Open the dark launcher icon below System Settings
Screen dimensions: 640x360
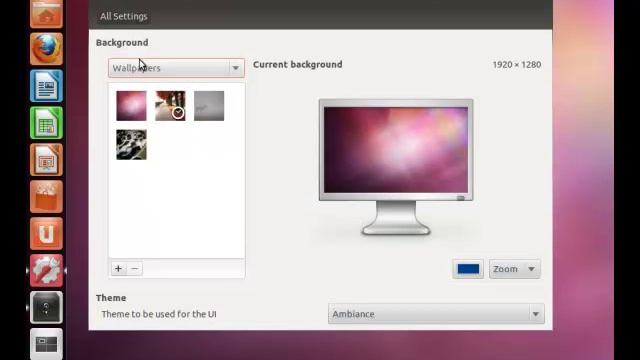click(x=46, y=307)
